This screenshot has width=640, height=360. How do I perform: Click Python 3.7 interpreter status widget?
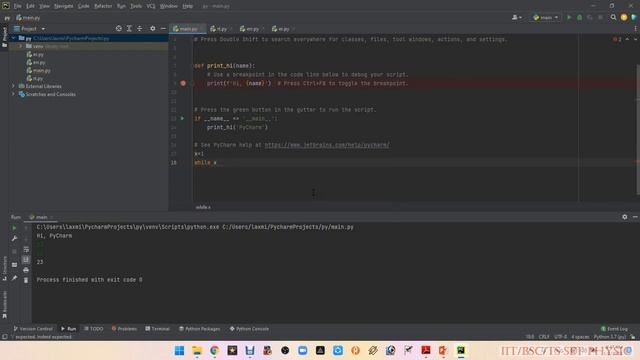(610, 337)
